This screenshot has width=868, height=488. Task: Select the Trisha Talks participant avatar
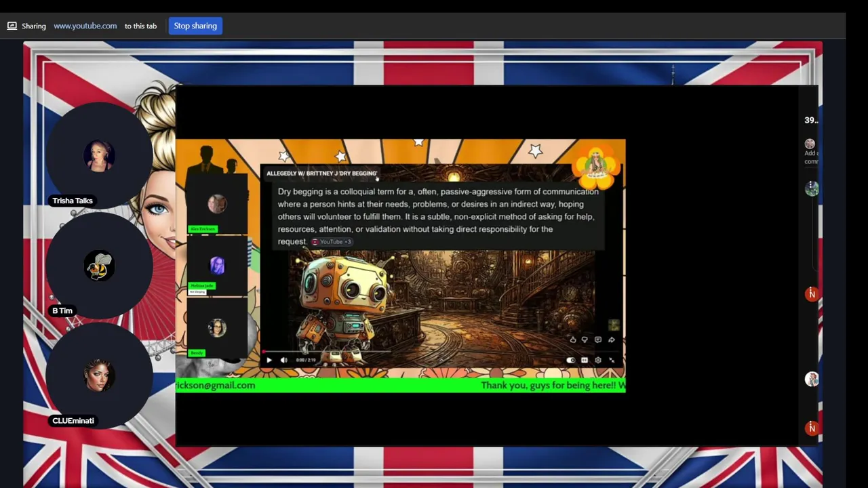pyautogui.click(x=99, y=157)
